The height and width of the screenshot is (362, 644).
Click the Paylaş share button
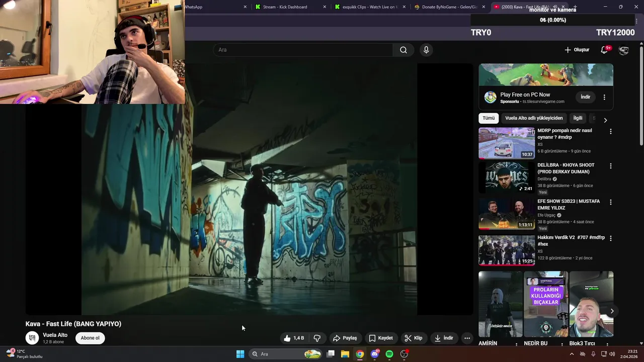pyautogui.click(x=345, y=338)
